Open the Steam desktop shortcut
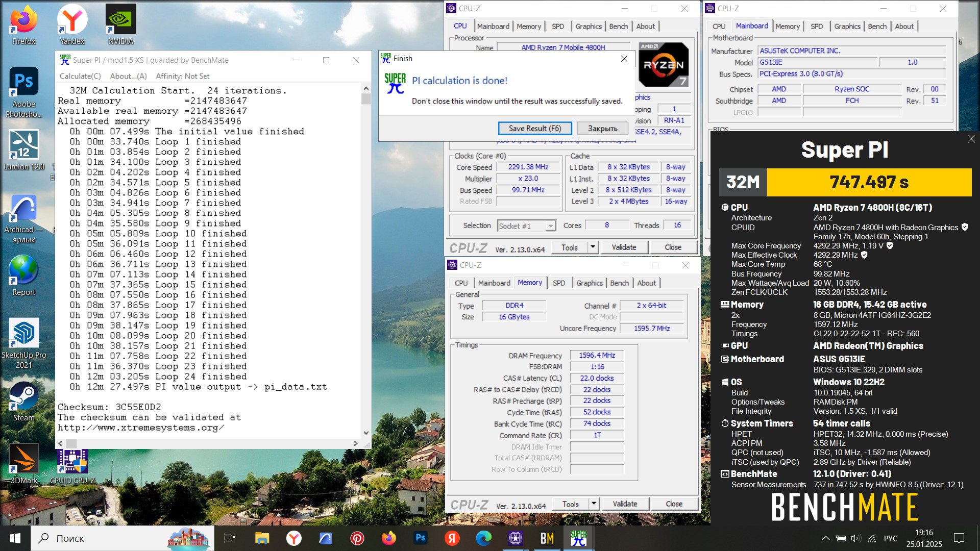980x551 pixels. (x=24, y=402)
